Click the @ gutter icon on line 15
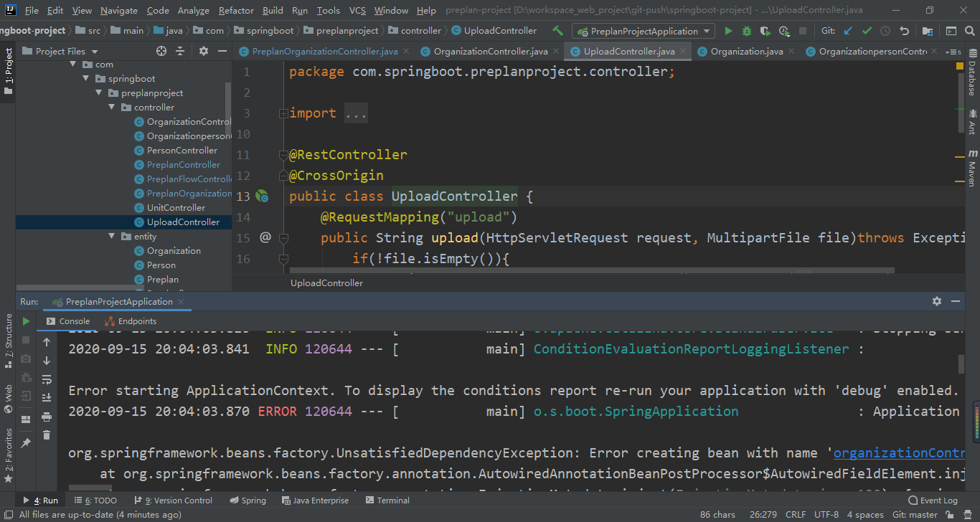Screen dimensions: 980x522 pyautogui.click(x=265, y=237)
